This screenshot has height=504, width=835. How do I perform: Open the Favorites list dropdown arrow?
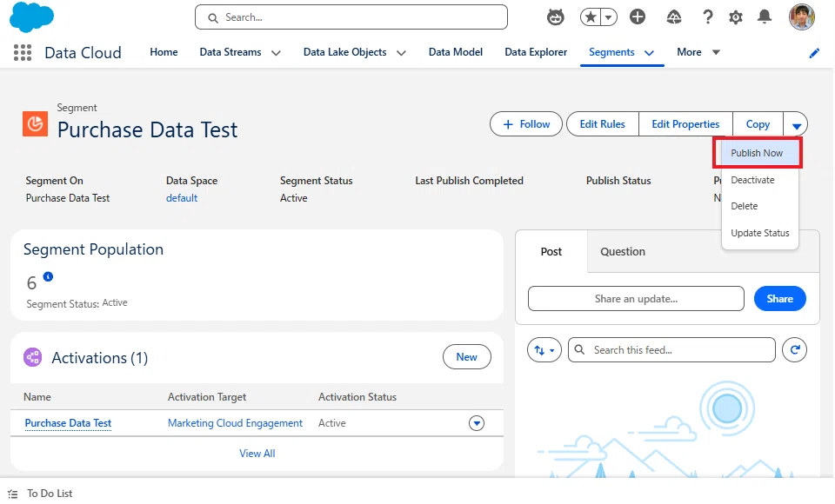[x=608, y=17]
